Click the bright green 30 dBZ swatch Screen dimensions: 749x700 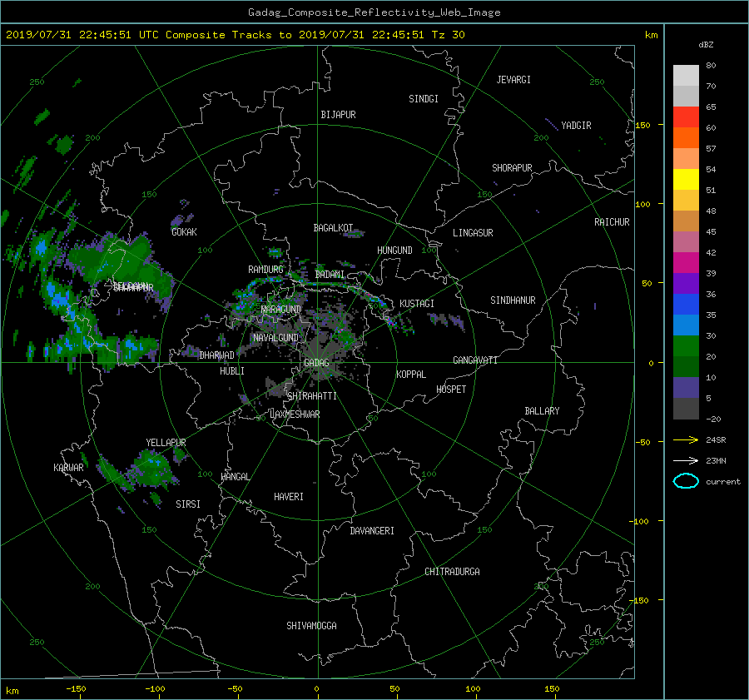pyautogui.click(x=686, y=345)
